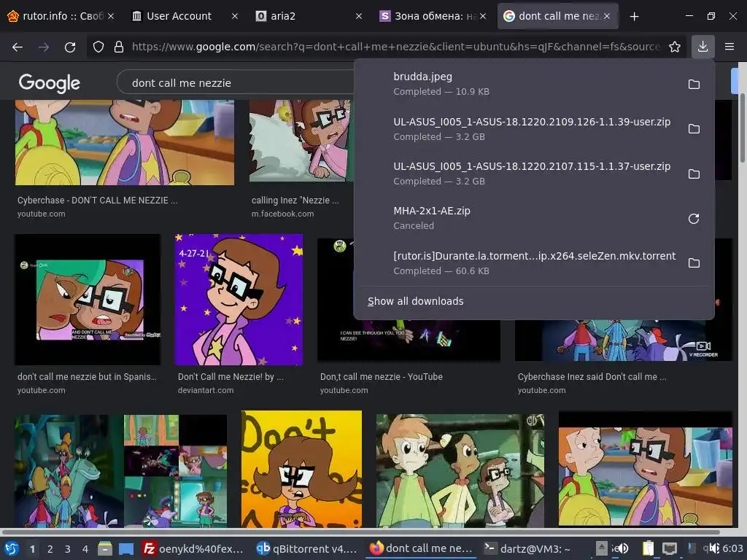747x560 pixels.
Task: Click the Cyberchase - DON'T CALL ME NEZZIE title
Action: pos(98,201)
